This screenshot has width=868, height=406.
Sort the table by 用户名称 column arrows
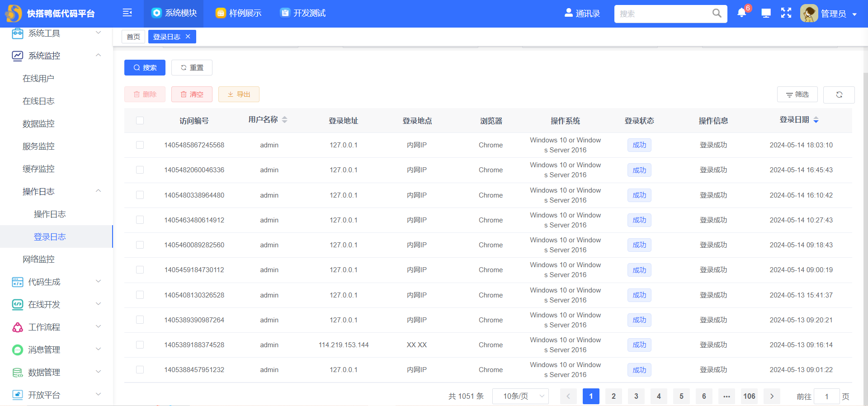click(x=285, y=120)
